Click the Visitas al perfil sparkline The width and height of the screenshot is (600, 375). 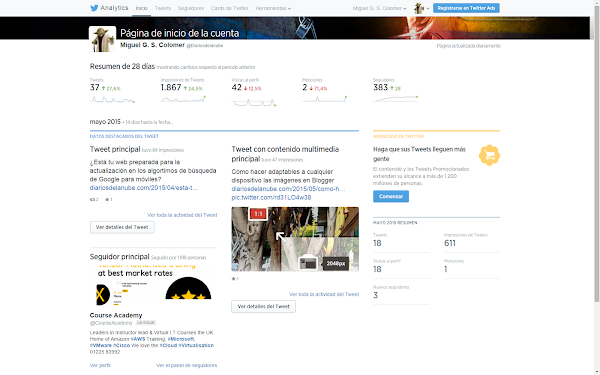tap(254, 102)
